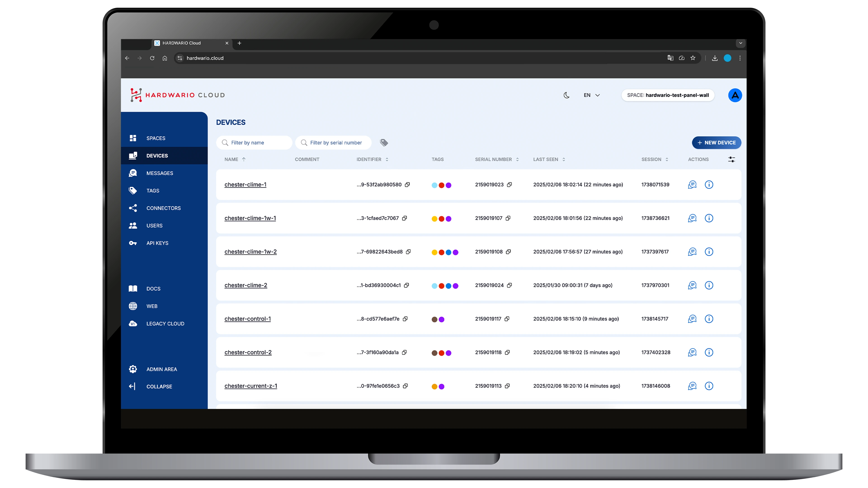868x488 pixels.
Task: Show info for chester-control-1
Action: [709, 319]
